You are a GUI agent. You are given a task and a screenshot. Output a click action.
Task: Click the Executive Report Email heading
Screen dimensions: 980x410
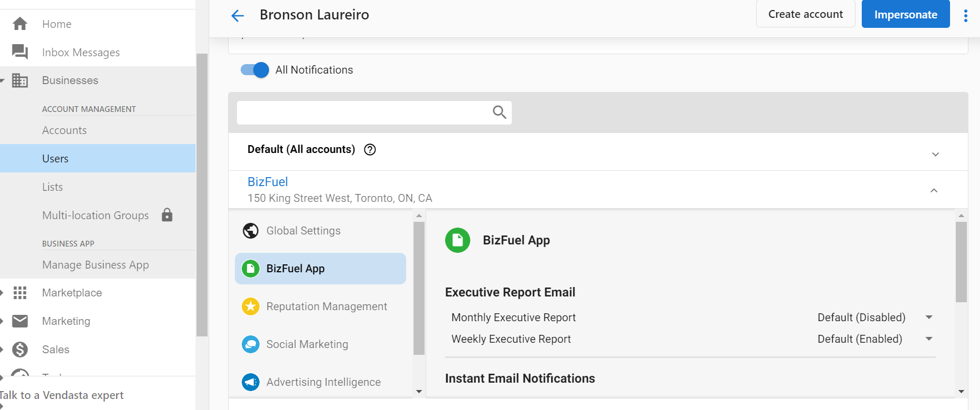click(x=510, y=292)
